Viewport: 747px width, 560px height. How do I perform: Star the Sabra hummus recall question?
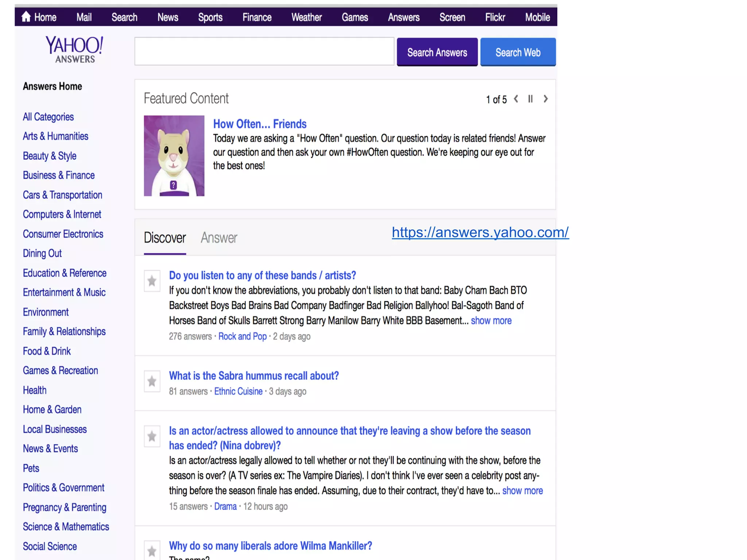tap(152, 381)
